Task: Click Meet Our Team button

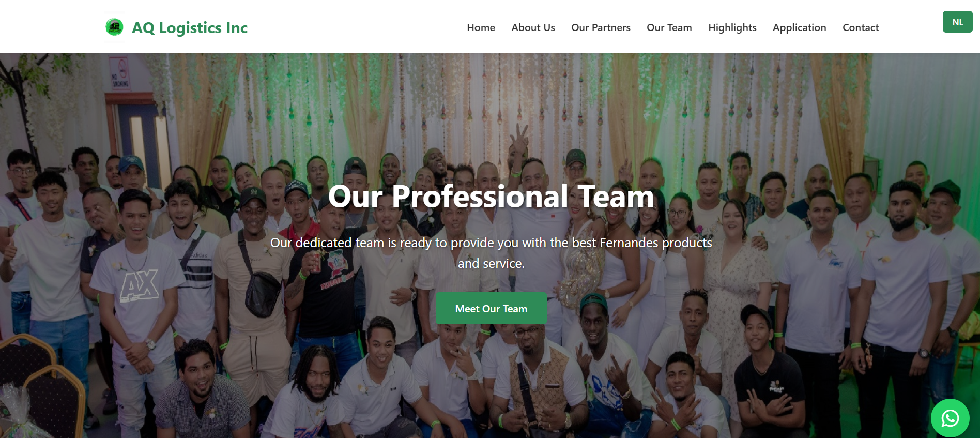Action: click(x=491, y=308)
